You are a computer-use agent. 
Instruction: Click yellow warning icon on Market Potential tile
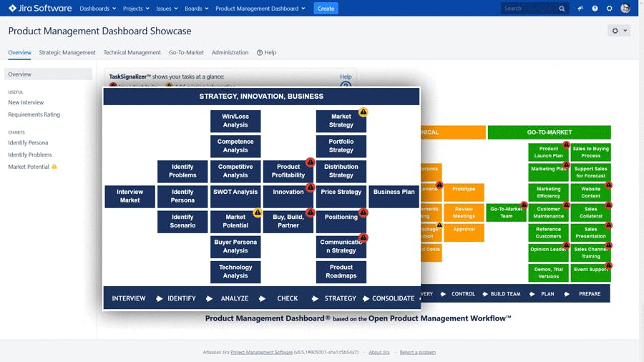pyautogui.click(x=258, y=212)
